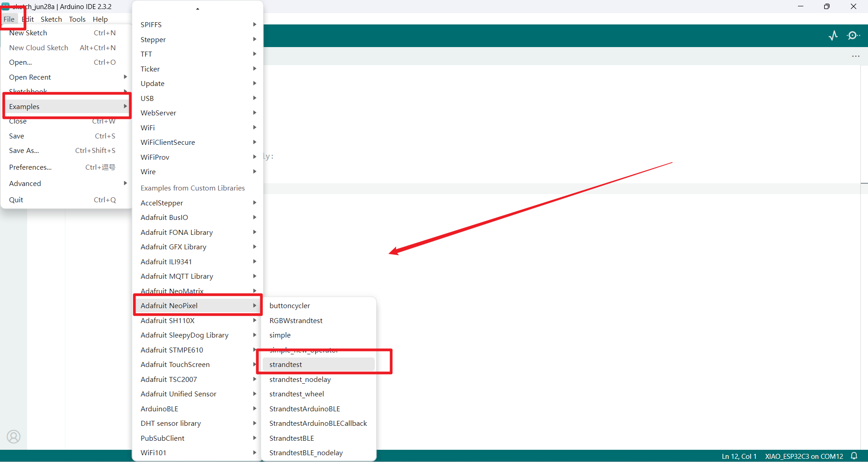Image resolution: width=868 pixels, height=462 pixels.
Task: Expand the Stepper examples submenu
Action: click(198, 39)
